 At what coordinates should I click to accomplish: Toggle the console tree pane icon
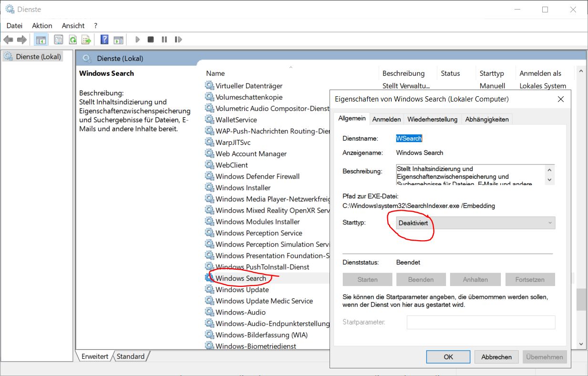click(x=41, y=40)
